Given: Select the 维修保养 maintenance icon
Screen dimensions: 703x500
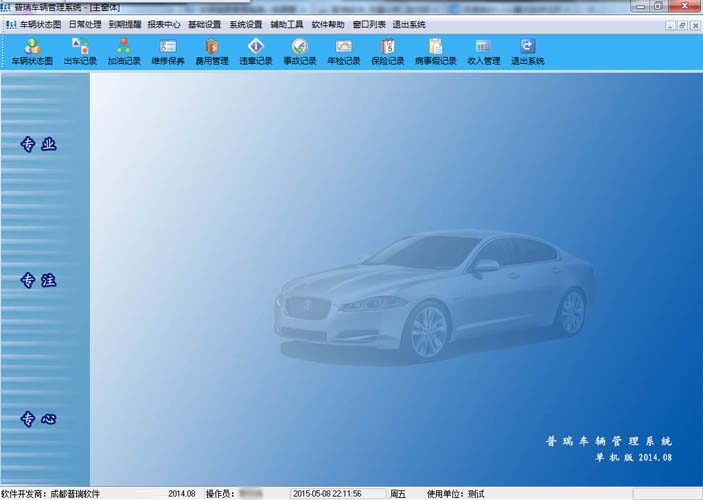Looking at the screenshot, I should point(168,51).
